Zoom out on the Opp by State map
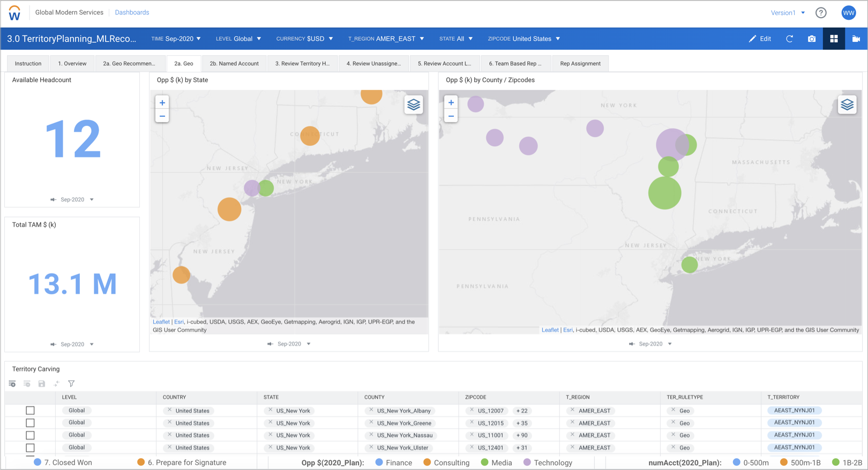868x470 pixels. point(162,116)
